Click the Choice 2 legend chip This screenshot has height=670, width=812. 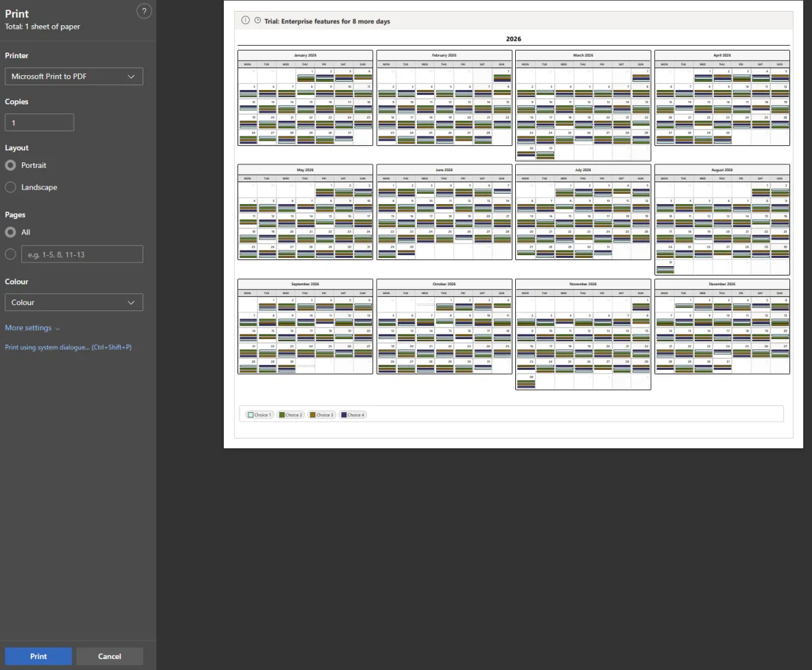pyautogui.click(x=291, y=414)
